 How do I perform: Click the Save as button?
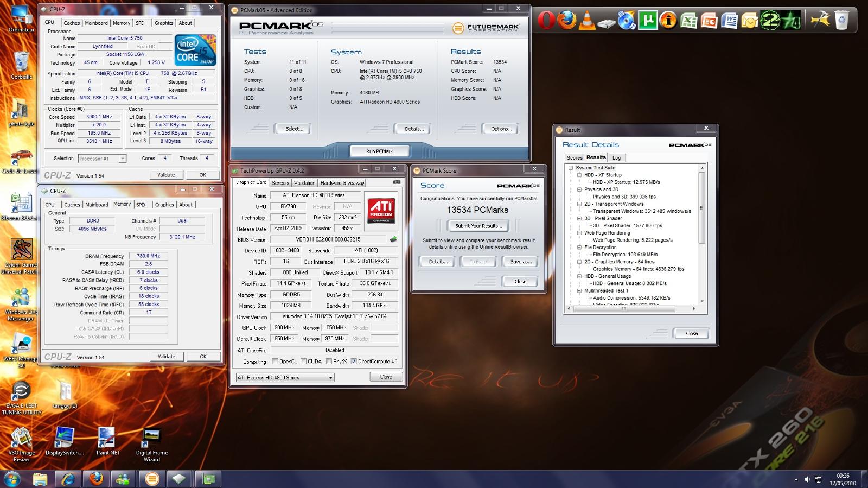coord(521,262)
